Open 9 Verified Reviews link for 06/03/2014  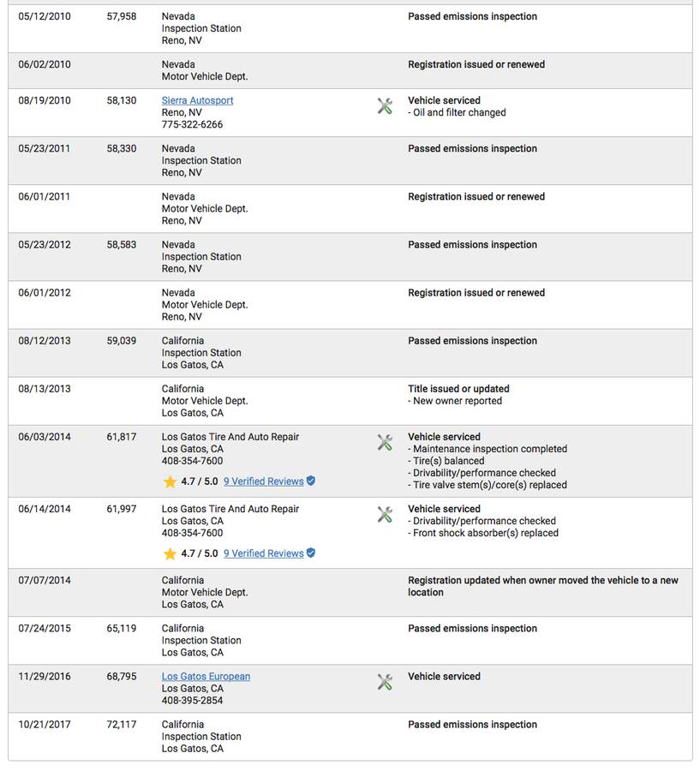coord(263,481)
